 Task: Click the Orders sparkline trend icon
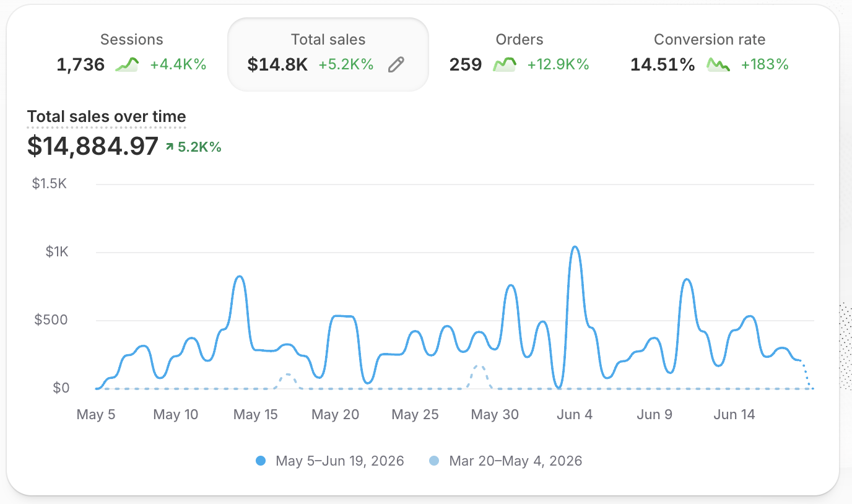[505, 64]
